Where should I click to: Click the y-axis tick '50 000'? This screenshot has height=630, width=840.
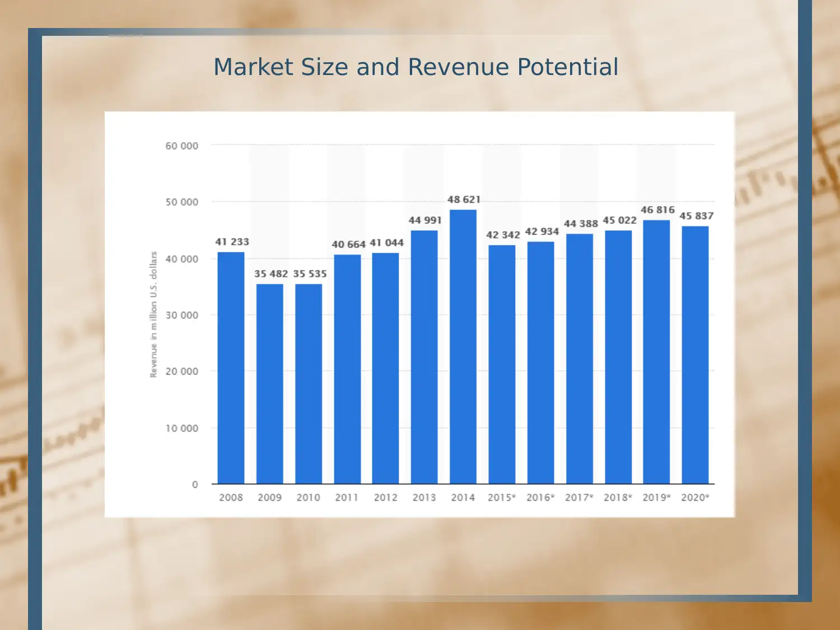tap(181, 202)
